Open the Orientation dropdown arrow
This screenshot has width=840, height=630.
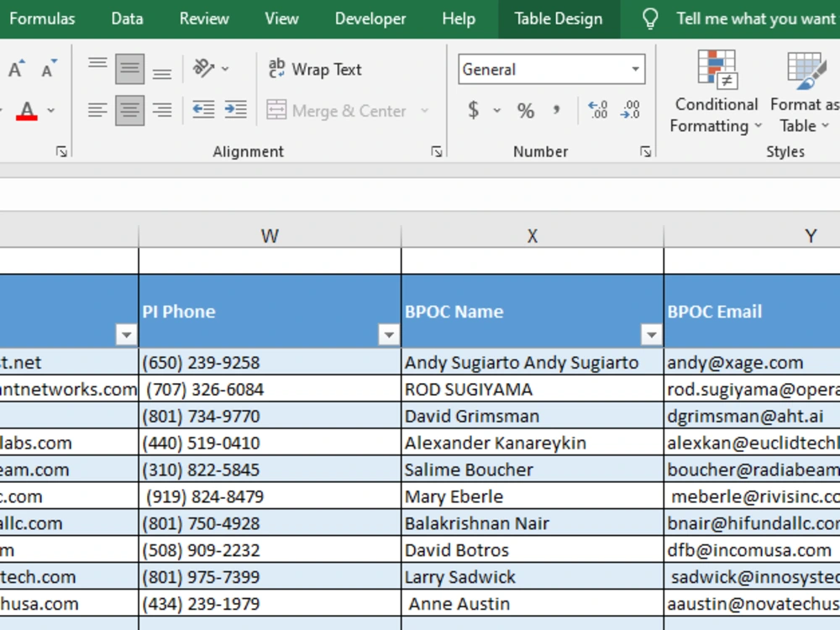225,69
